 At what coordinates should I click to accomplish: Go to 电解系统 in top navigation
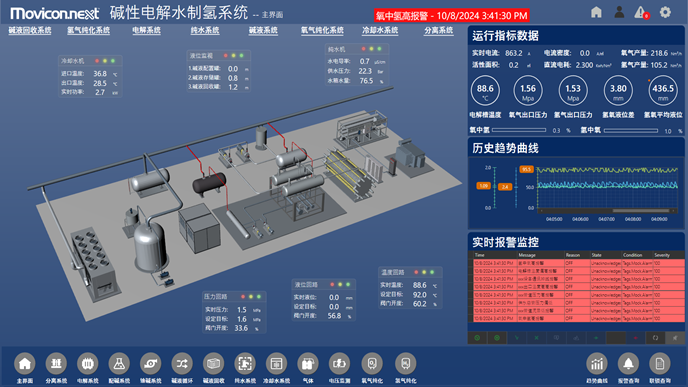click(x=147, y=30)
